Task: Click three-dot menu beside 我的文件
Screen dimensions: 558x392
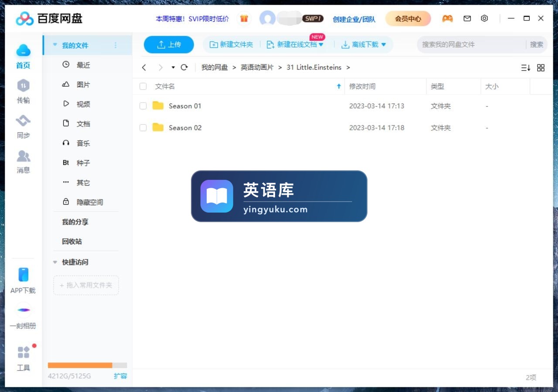Action: [116, 45]
